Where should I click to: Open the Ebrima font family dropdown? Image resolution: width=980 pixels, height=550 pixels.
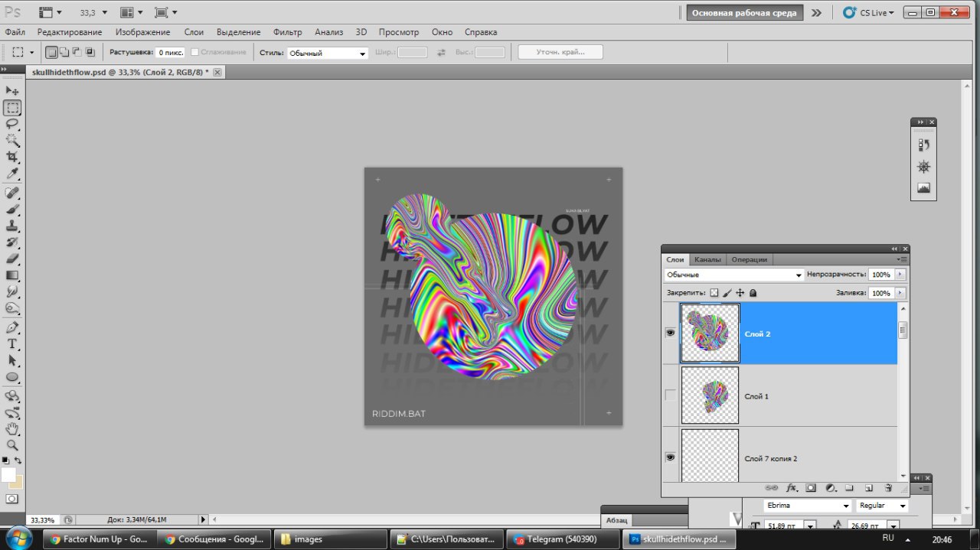808,506
